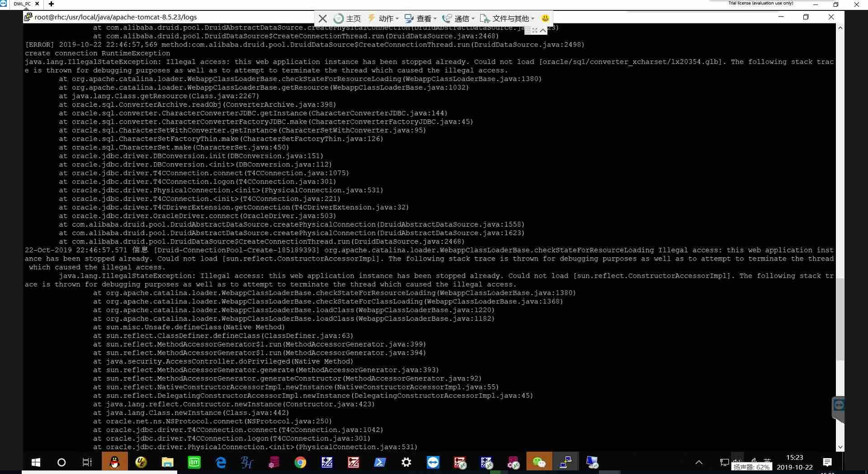Open the Windows Start menu
This screenshot has width=868, height=474.
coord(36,462)
